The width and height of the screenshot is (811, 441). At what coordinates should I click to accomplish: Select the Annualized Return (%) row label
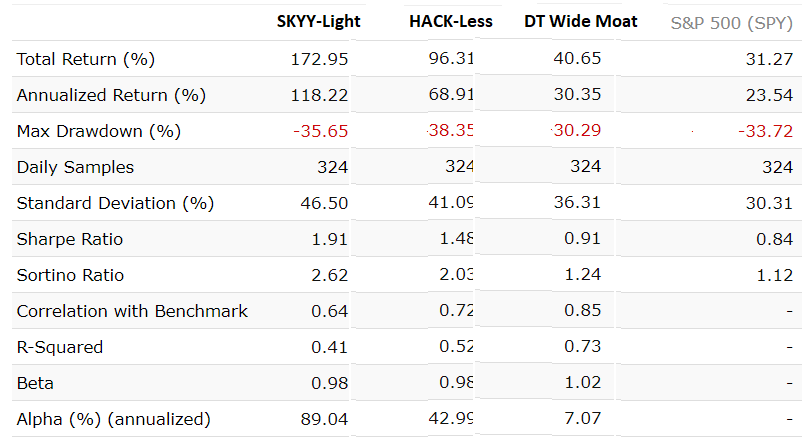[x=110, y=95]
